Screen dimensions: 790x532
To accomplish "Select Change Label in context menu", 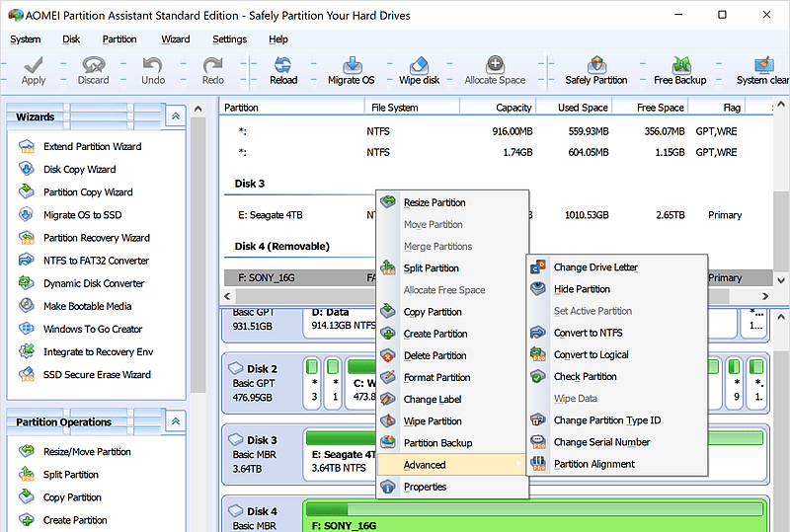I will 452,399.
